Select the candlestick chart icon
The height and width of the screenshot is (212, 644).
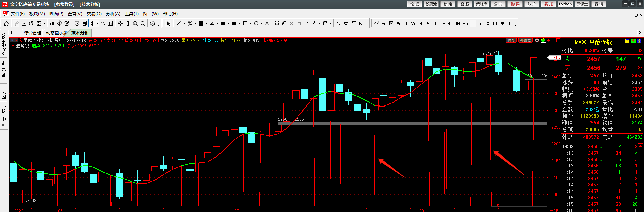click(x=52, y=23)
